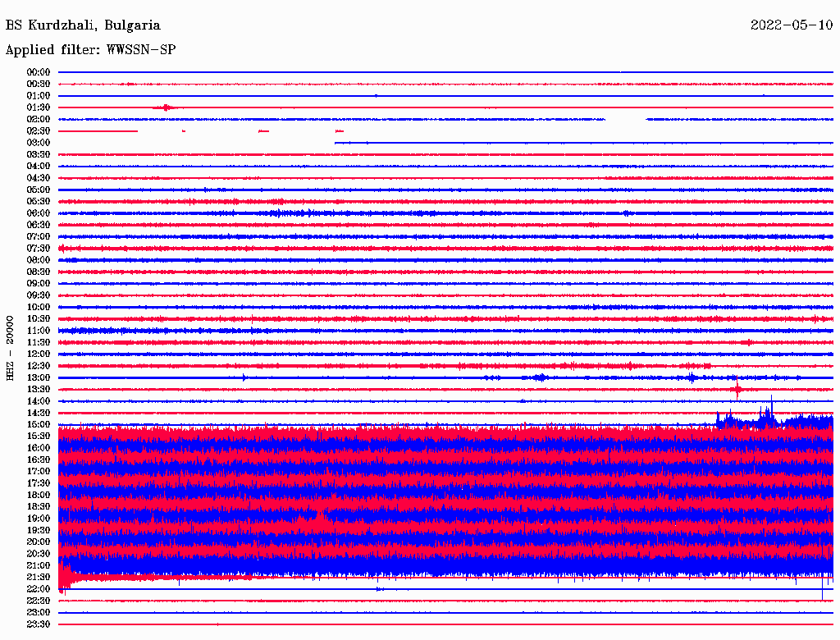Select the 11:00 time label
The image size is (840, 640).
coord(39,331)
